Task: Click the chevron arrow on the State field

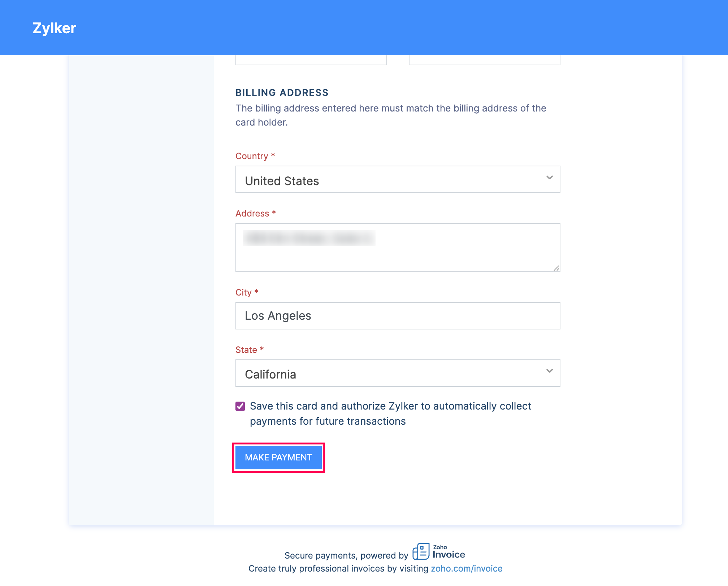Action: [549, 371]
